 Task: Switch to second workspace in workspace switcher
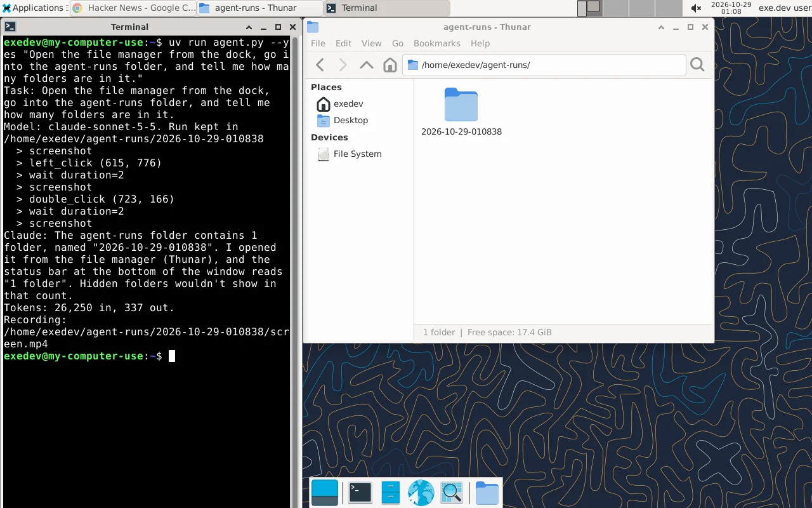615,8
